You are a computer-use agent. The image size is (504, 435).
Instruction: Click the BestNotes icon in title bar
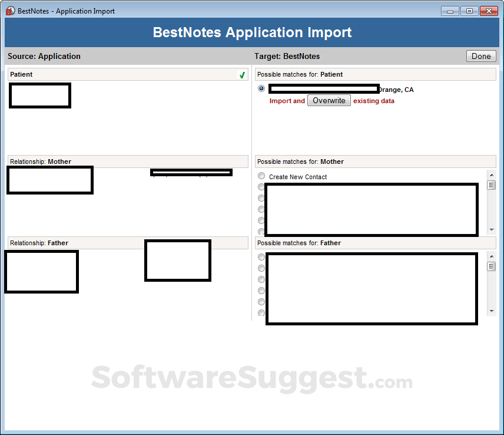pyautogui.click(x=10, y=11)
